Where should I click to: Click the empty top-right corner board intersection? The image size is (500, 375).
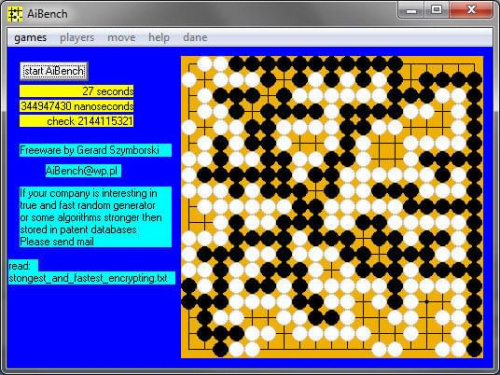474,64
